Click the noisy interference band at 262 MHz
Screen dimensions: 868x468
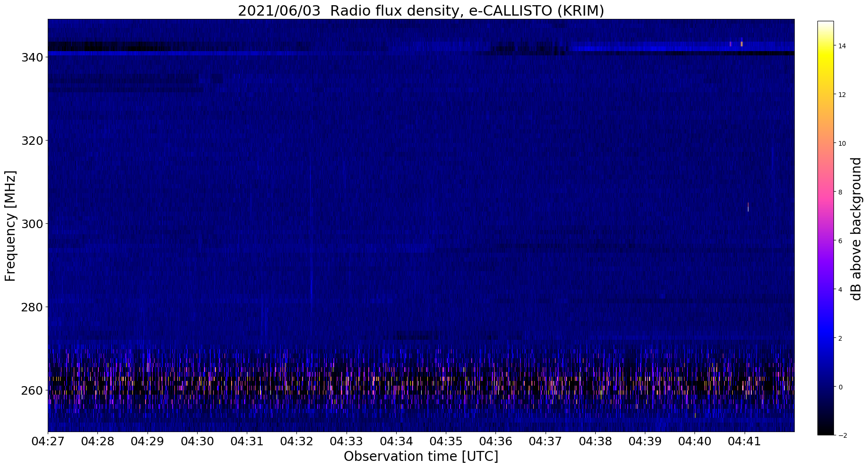421,381
